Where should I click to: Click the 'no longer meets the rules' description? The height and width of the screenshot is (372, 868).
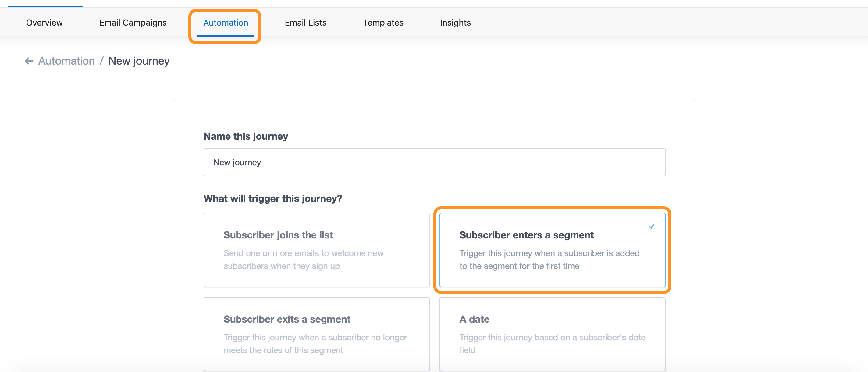point(315,343)
